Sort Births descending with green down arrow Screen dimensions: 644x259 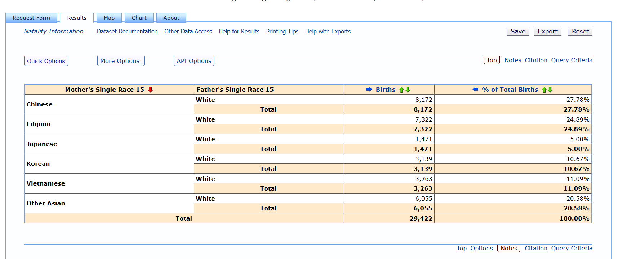[x=408, y=90]
